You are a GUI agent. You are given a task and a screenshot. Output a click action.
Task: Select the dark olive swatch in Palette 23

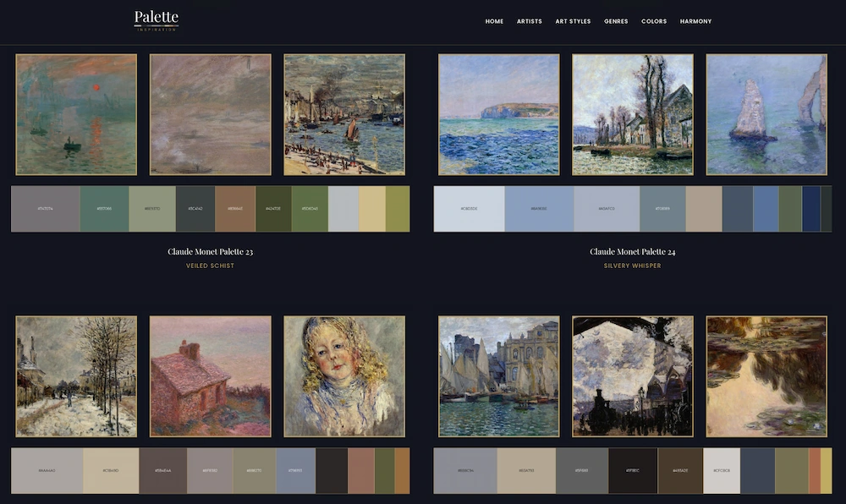pos(273,209)
